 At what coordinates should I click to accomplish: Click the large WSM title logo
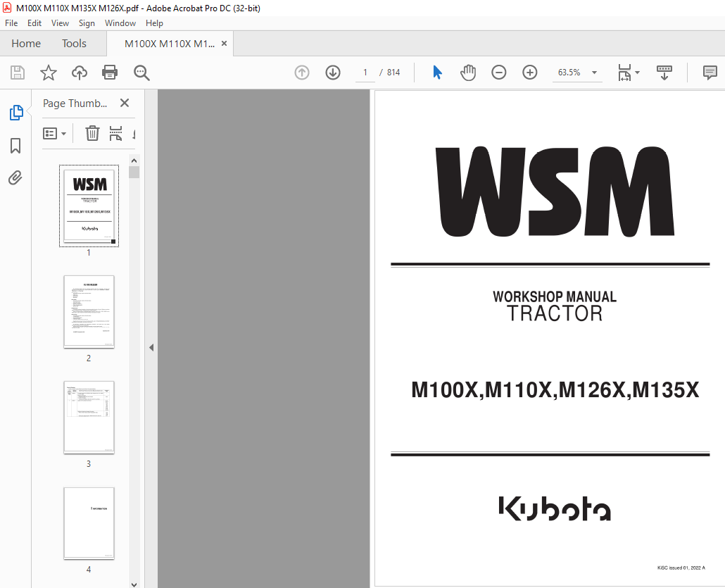coord(555,192)
